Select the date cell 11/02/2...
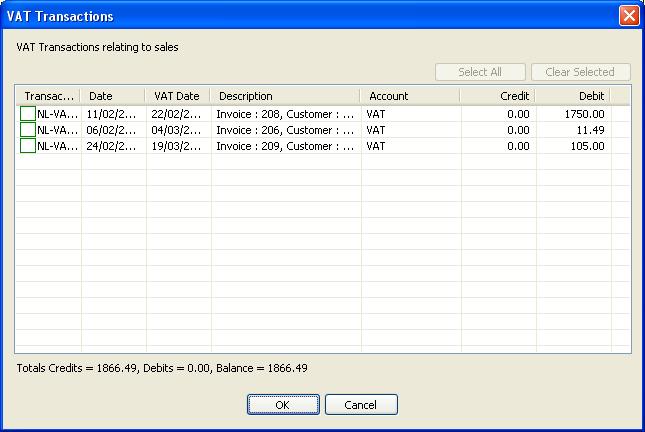645x432 pixels. click(114, 114)
